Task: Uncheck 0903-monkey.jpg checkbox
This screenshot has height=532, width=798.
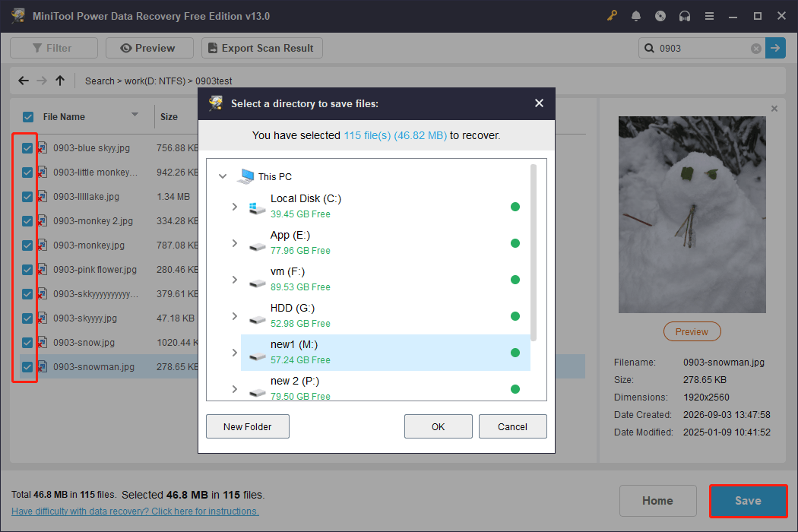Action: pos(27,245)
